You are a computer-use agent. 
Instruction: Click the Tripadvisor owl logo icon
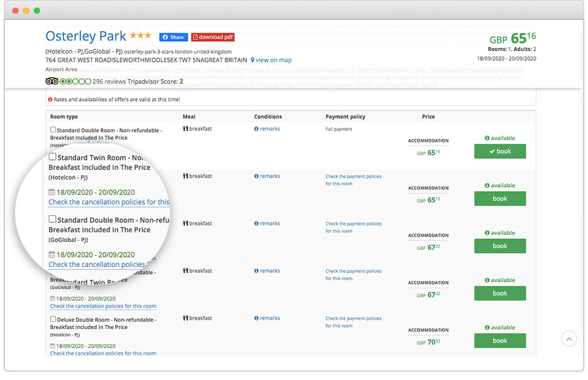pyautogui.click(x=52, y=81)
